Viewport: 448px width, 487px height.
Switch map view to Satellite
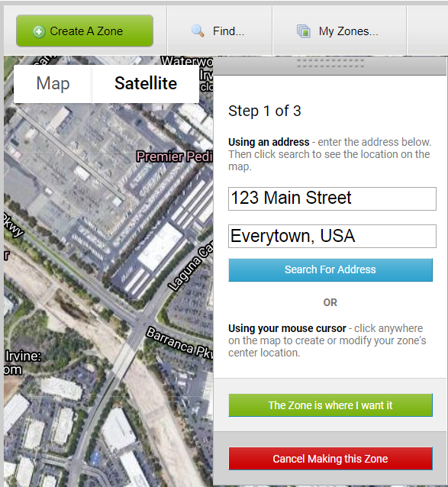click(x=146, y=83)
